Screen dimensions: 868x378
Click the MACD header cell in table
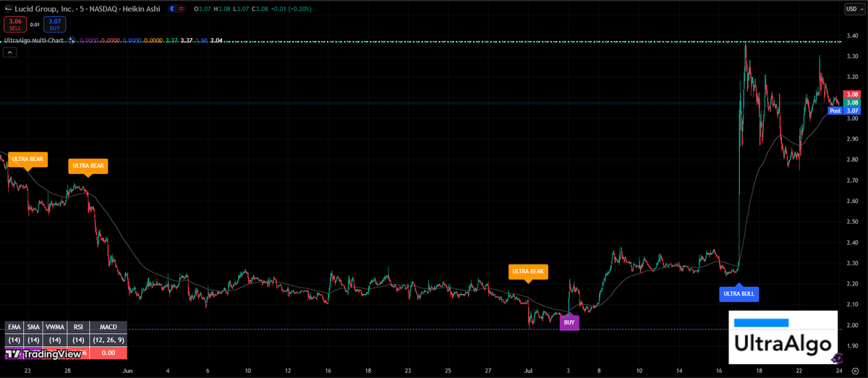pyautogui.click(x=109, y=327)
